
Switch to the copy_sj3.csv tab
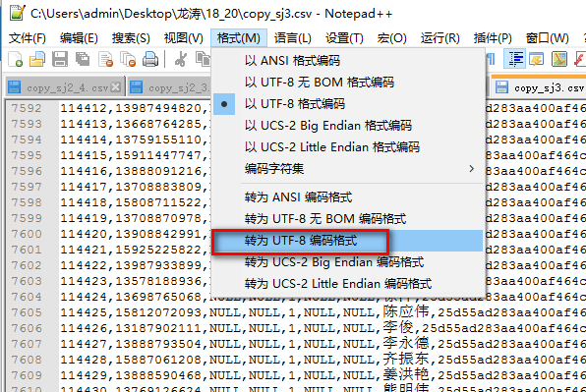539,87
